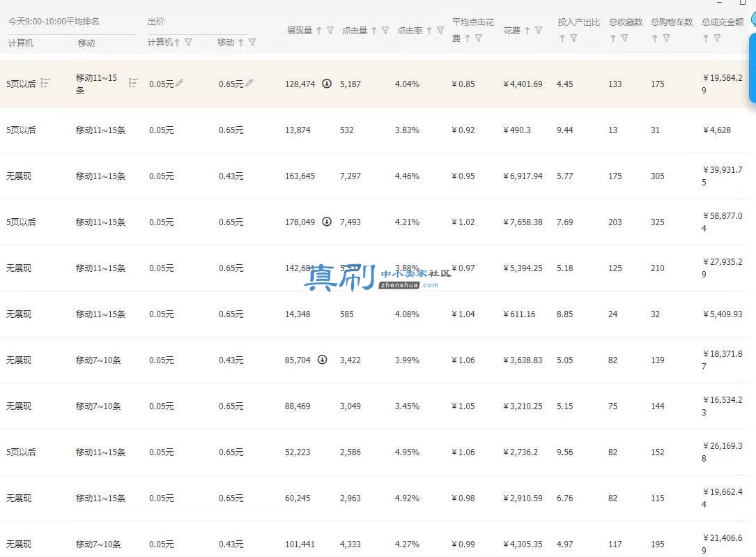
Task: Open the funnel filter under 总购物车数
Action: [666, 38]
